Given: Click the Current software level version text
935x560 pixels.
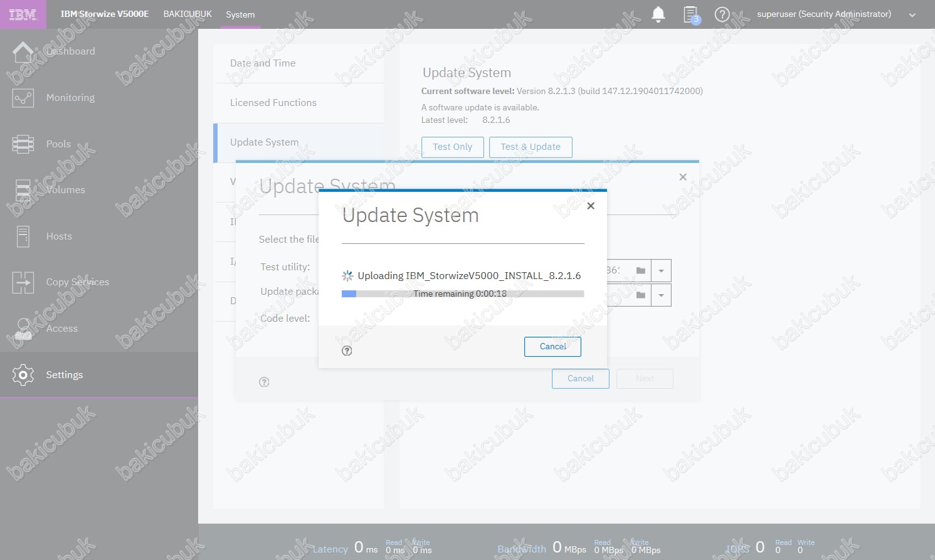Looking at the screenshot, I should coord(562,91).
